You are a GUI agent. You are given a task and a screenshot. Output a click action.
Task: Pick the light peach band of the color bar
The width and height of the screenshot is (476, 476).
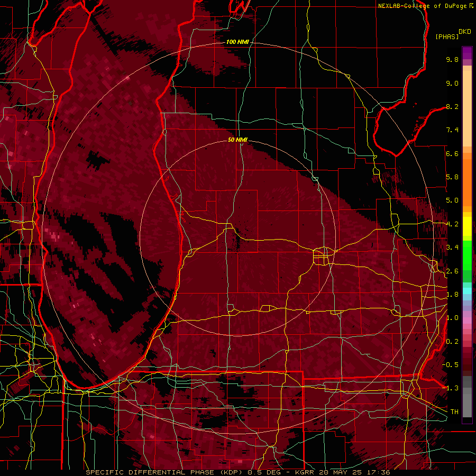(x=467, y=108)
